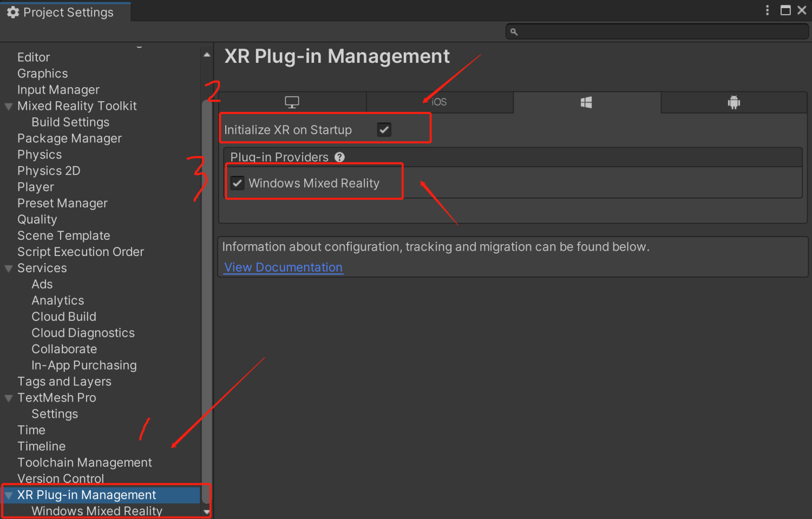Open Version Control settings
This screenshot has height=519, width=812.
click(x=61, y=479)
